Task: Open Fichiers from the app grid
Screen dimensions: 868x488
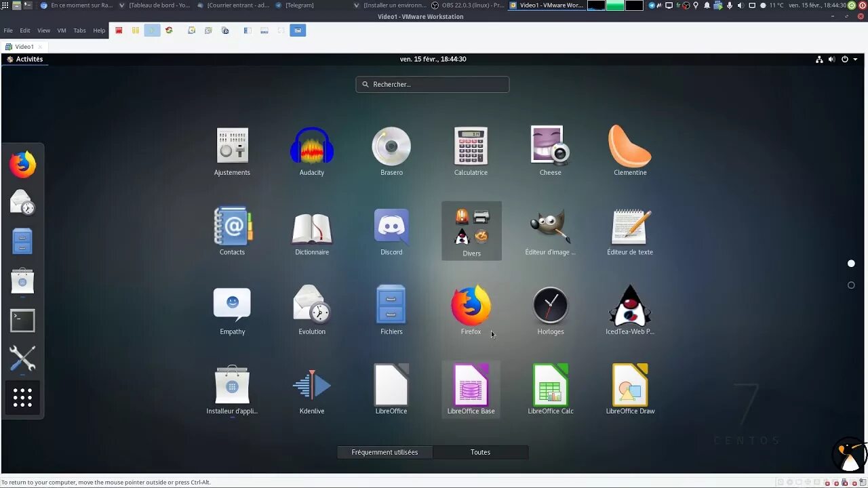Action: [391, 310]
